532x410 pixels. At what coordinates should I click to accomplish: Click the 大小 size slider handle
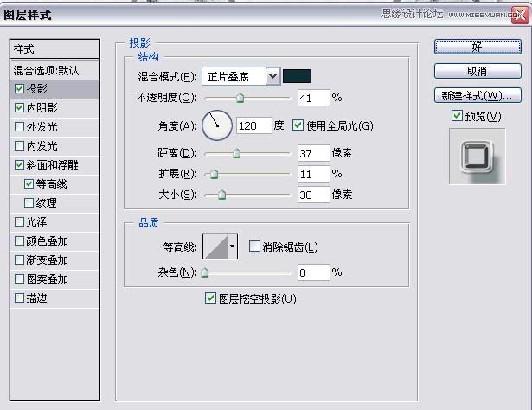(x=222, y=195)
